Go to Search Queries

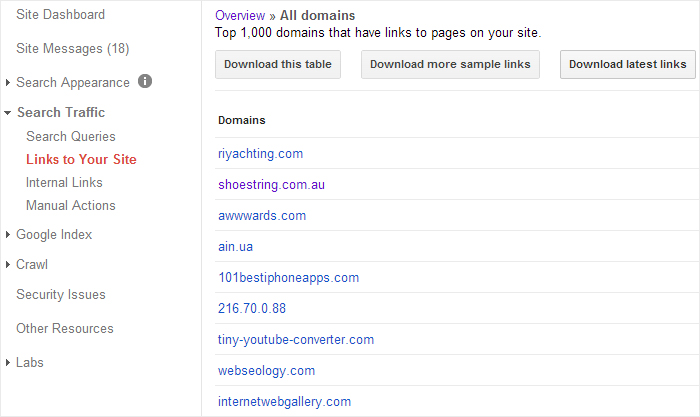tap(71, 137)
